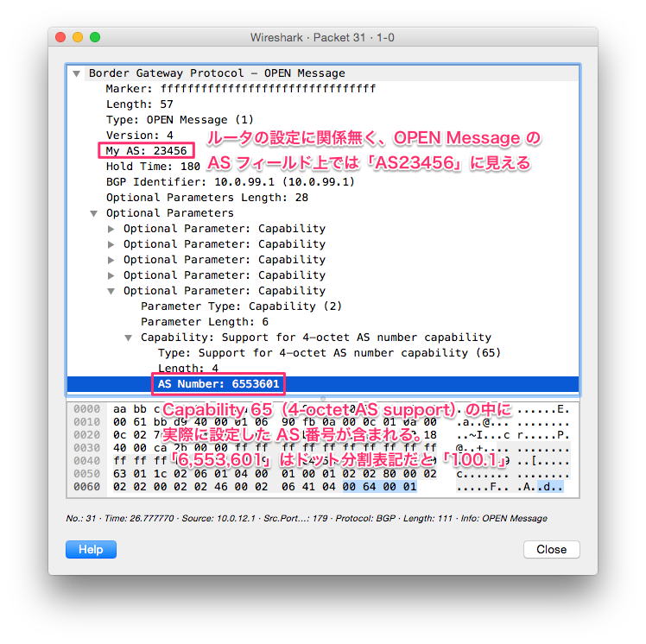Viewport: 646px width, 644px height.
Task: Click the yellow minimize window button
Action: tap(78, 37)
